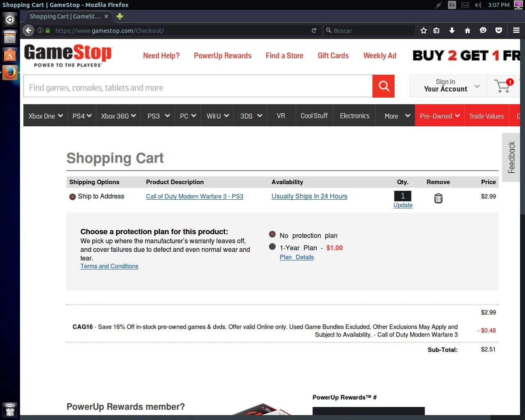Expand 3DS category dropdown

coord(251,116)
